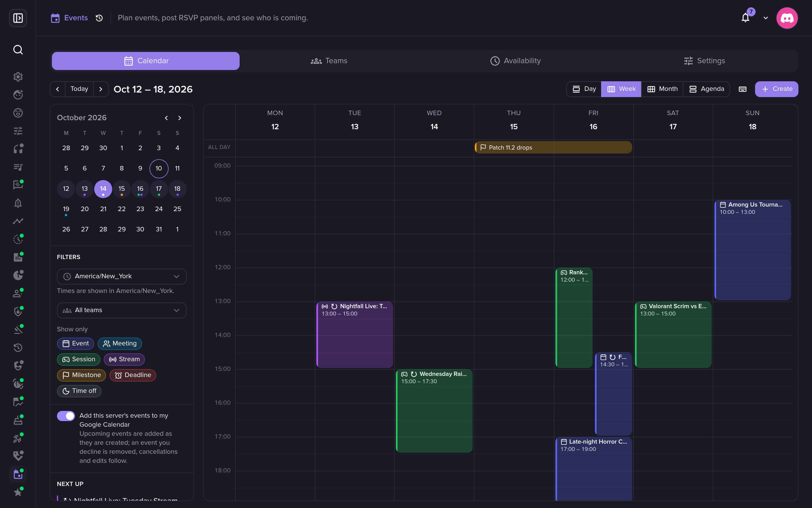Select October 21 in mini calendar

(103, 209)
